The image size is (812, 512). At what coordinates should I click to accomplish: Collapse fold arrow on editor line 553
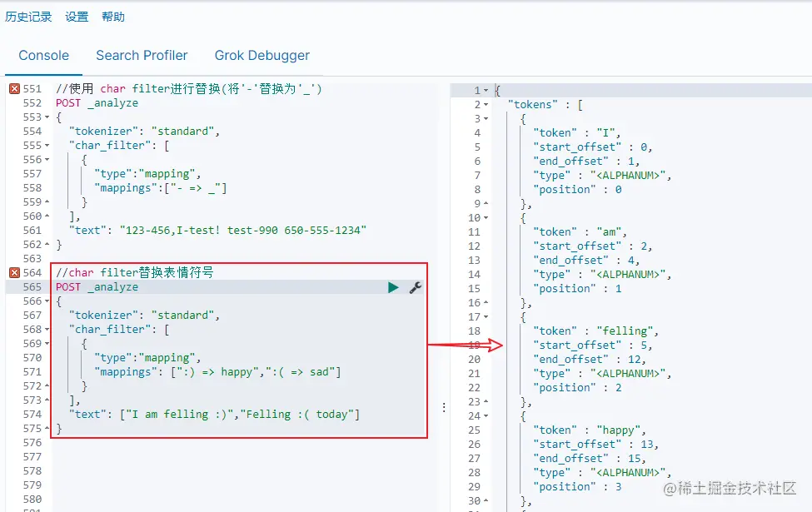pos(47,117)
